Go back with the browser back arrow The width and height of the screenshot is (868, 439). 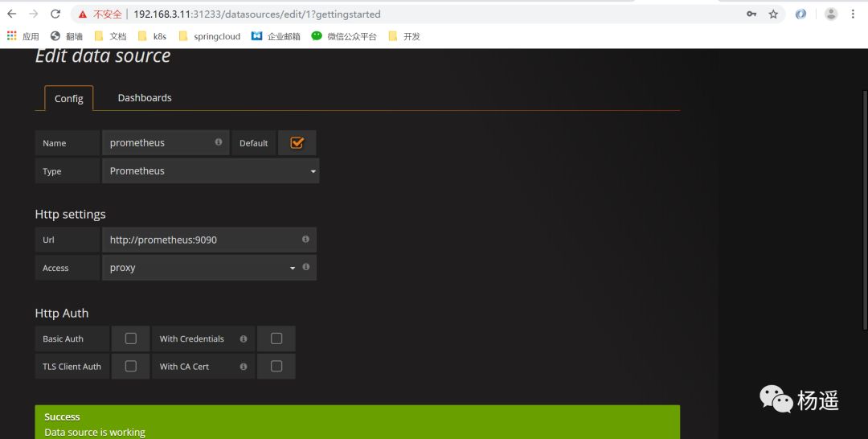tap(11, 14)
